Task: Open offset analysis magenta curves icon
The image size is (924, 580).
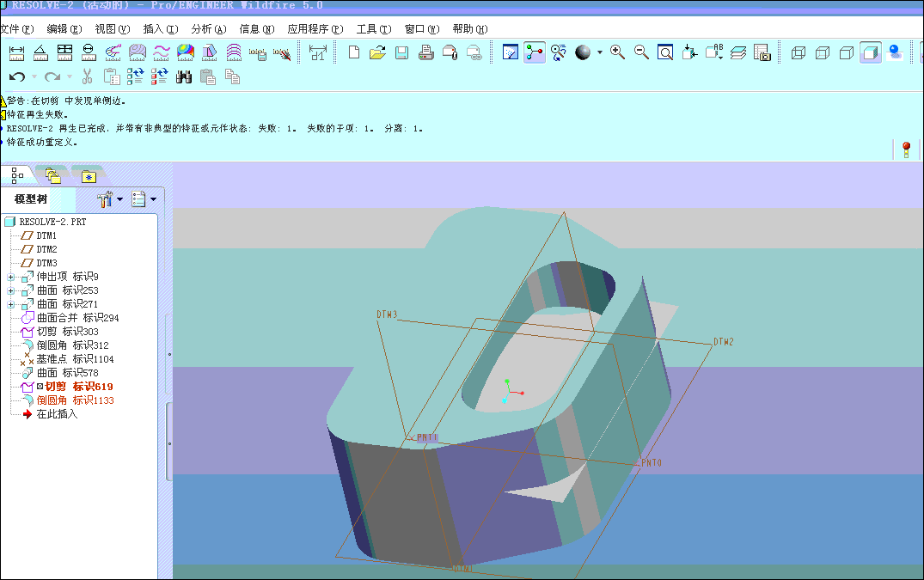Action: [234, 53]
